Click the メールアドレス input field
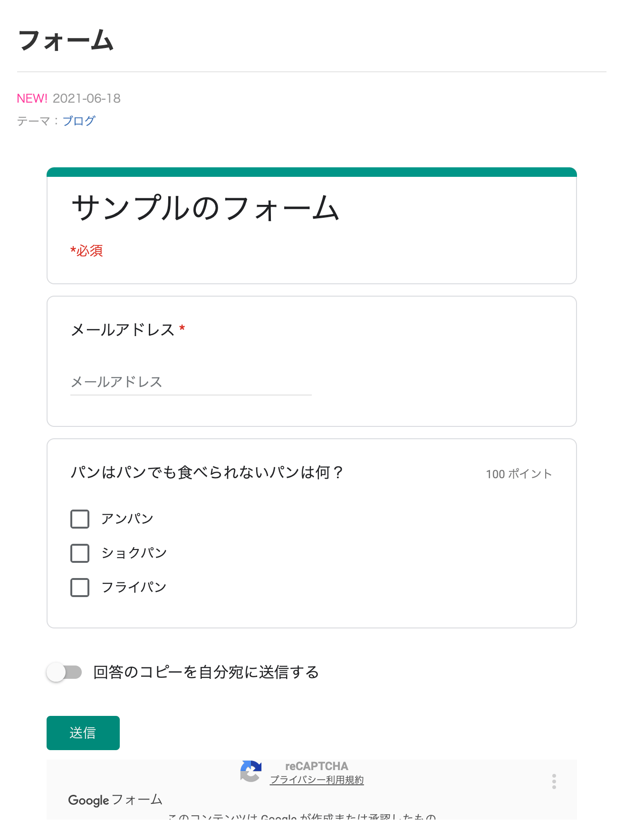Viewport: 644px width, 820px height. pyautogui.click(x=189, y=382)
